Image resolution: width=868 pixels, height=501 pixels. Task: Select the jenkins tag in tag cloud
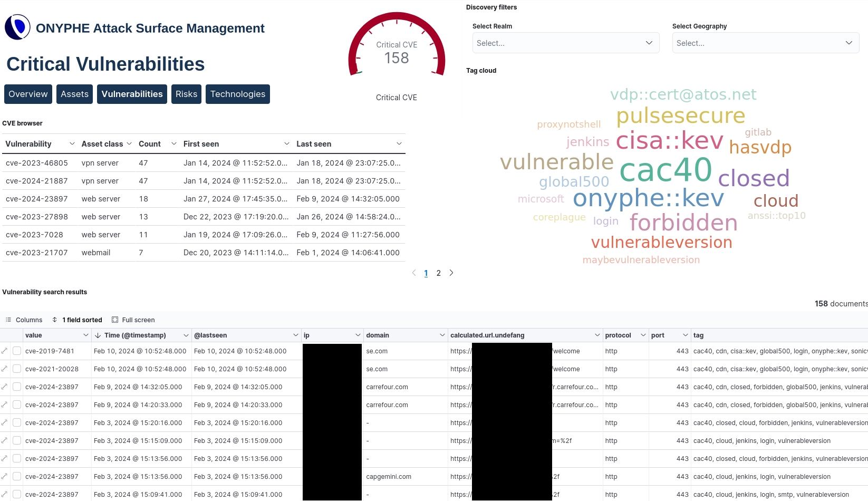tap(587, 142)
